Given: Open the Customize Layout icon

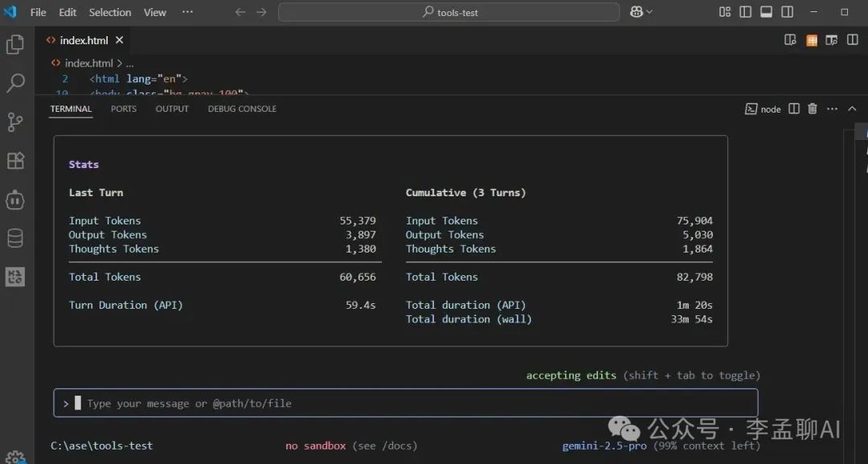Looking at the screenshot, I should tap(725, 11).
